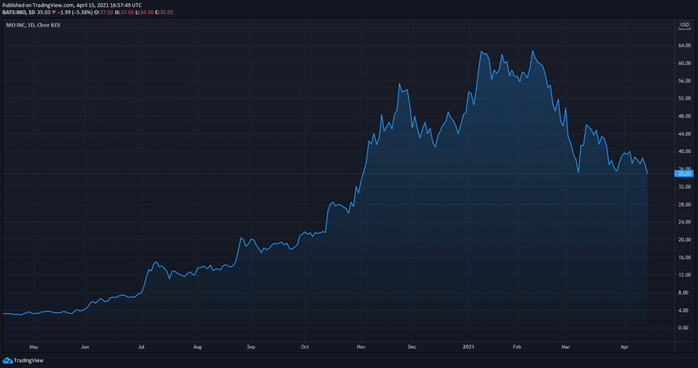Click the NIO INC, 1D, Cboe BZX legend
698x368 pixels.
[x=33, y=25]
